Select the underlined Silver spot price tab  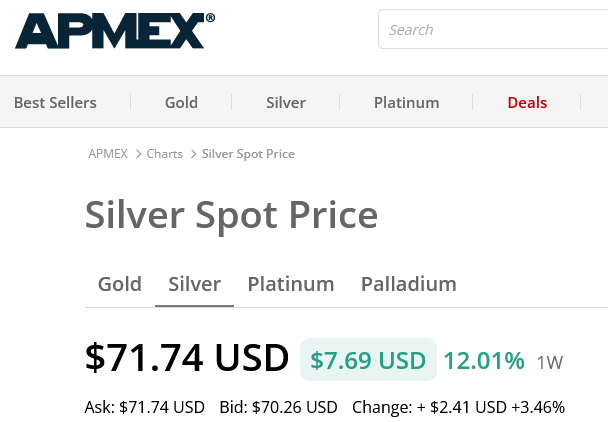[195, 284]
